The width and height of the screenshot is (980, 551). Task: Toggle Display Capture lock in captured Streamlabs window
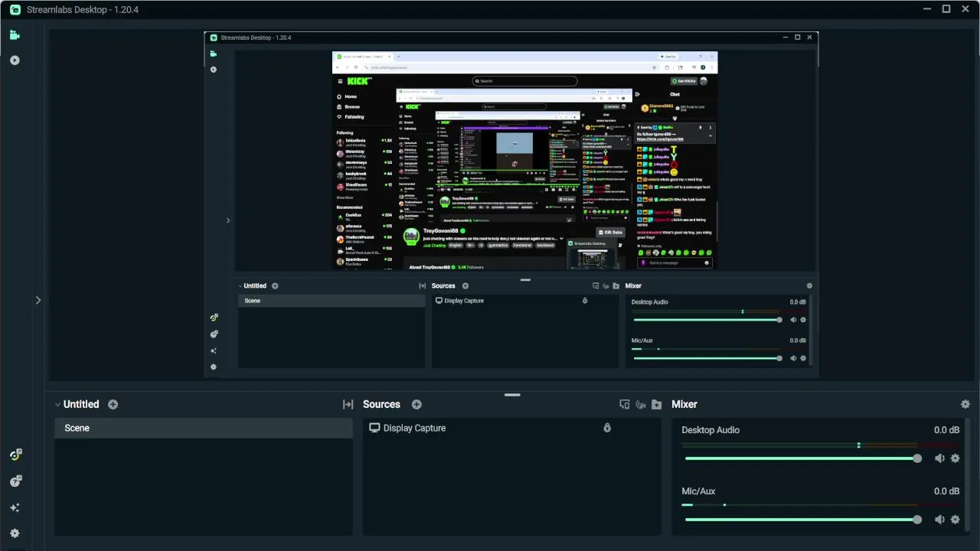tap(585, 301)
